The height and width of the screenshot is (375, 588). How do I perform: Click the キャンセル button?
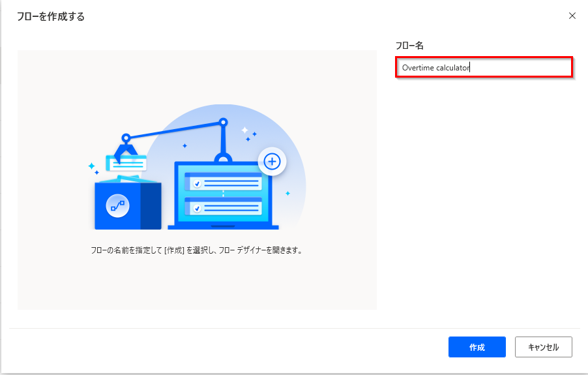click(544, 347)
